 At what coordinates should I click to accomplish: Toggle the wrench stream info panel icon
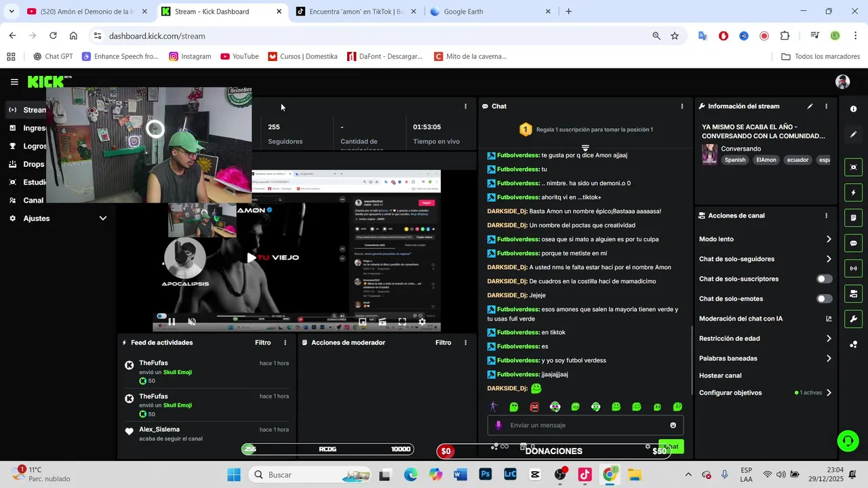[854, 319]
